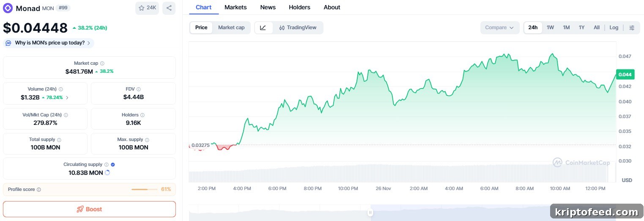Click the share icon button
Image resolution: width=644 pixels, height=221 pixels.
tap(169, 8)
